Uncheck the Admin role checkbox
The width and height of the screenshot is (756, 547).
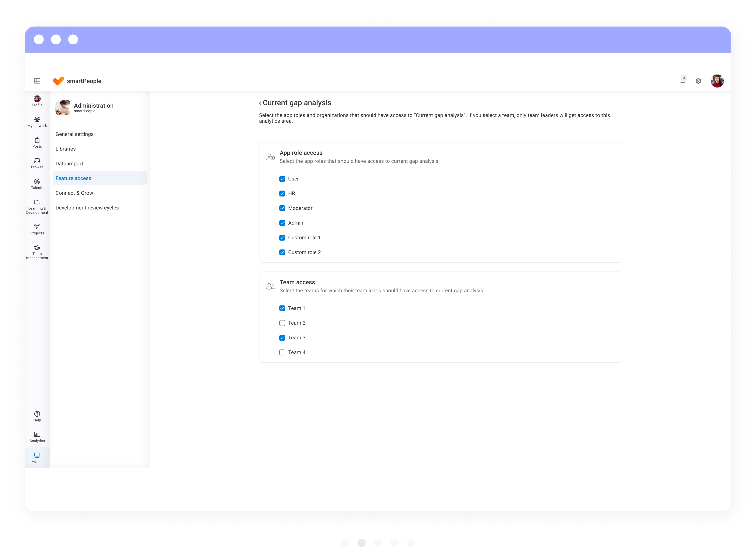[282, 223]
